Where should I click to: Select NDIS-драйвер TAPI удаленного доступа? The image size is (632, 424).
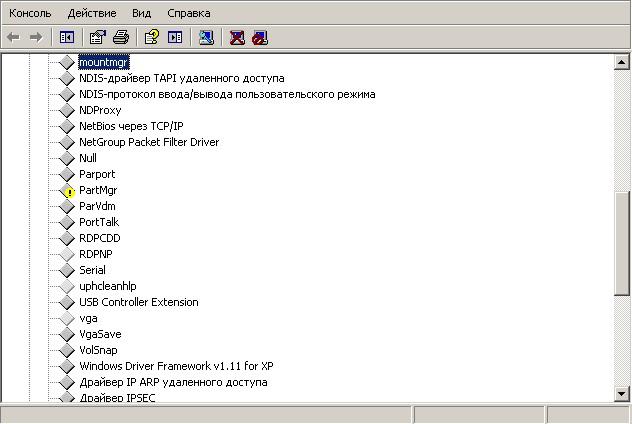click(x=182, y=78)
